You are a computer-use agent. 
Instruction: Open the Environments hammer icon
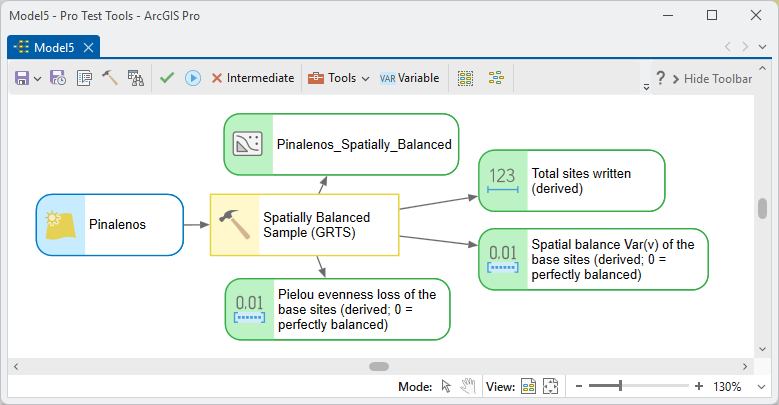(x=110, y=78)
